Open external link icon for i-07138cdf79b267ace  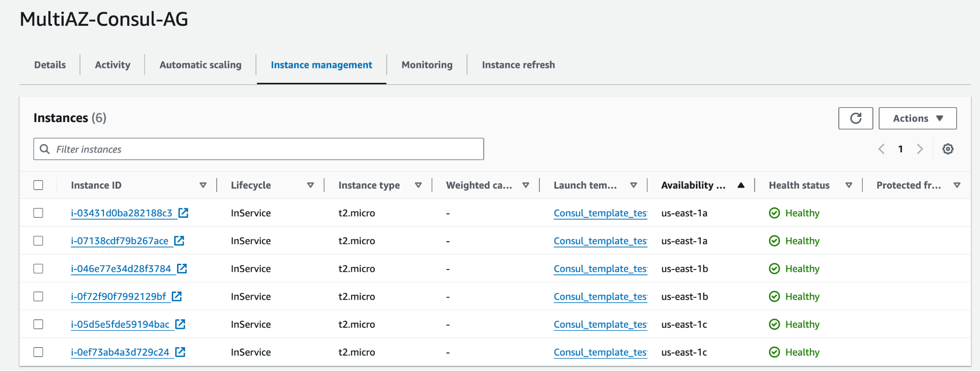(x=179, y=241)
